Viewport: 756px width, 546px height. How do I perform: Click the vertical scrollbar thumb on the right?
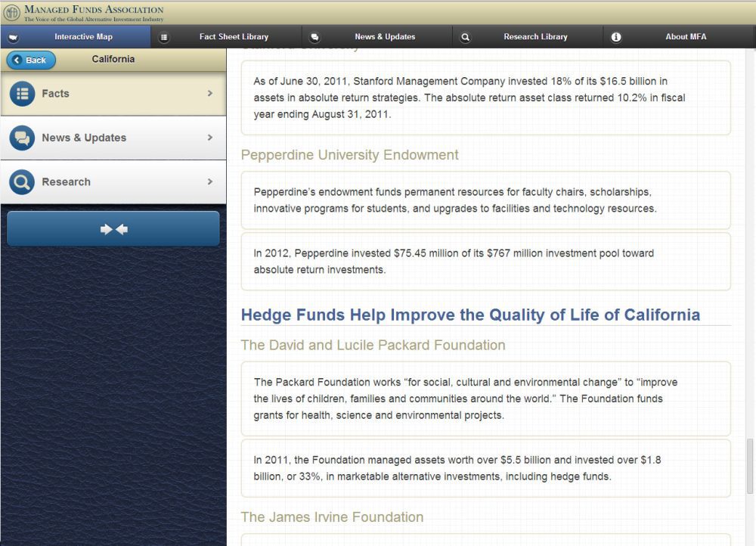(x=750, y=466)
